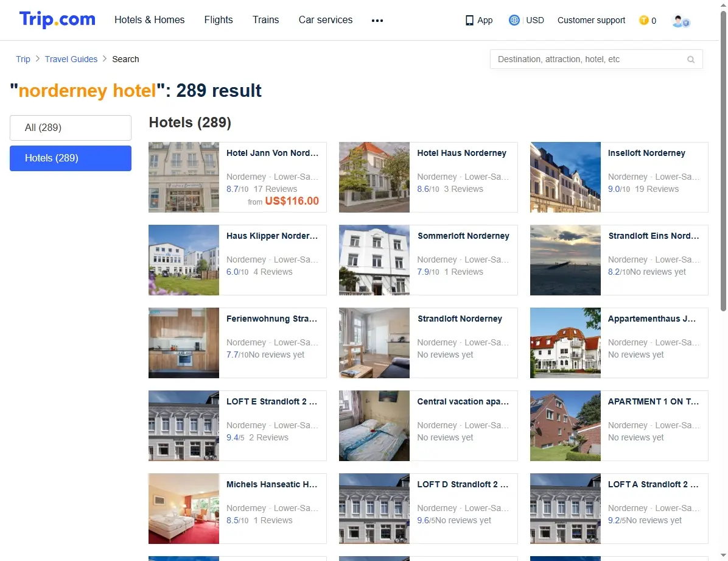Open Hotel Jann Von Norderney photo

184,177
